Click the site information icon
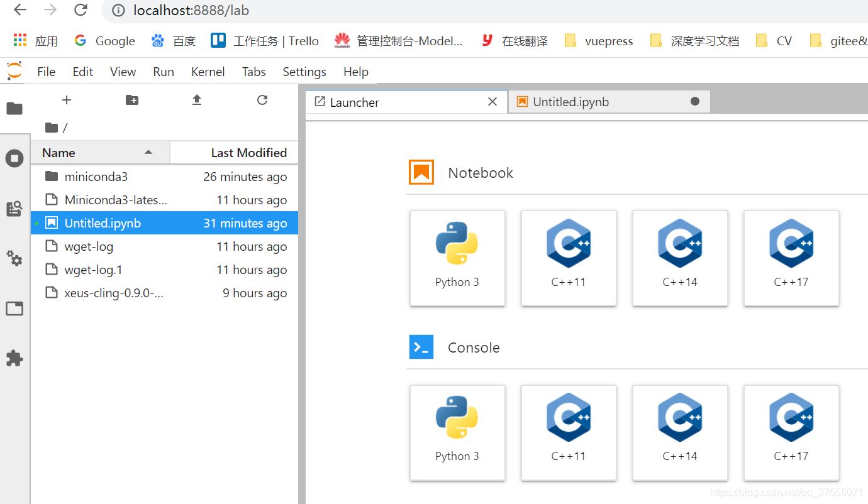868x504 pixels. coord(118,11)
